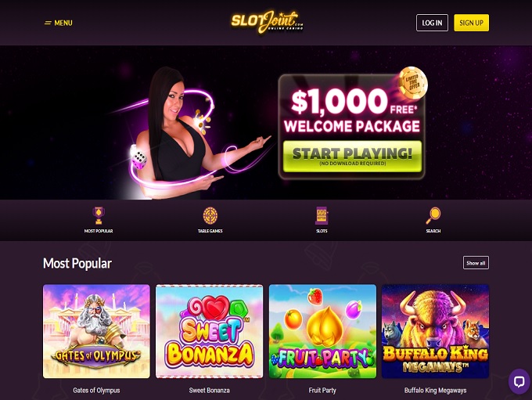Click the Buffalo King Megaways title text
Screen dimensions: 532x400
tap(435, 391)
